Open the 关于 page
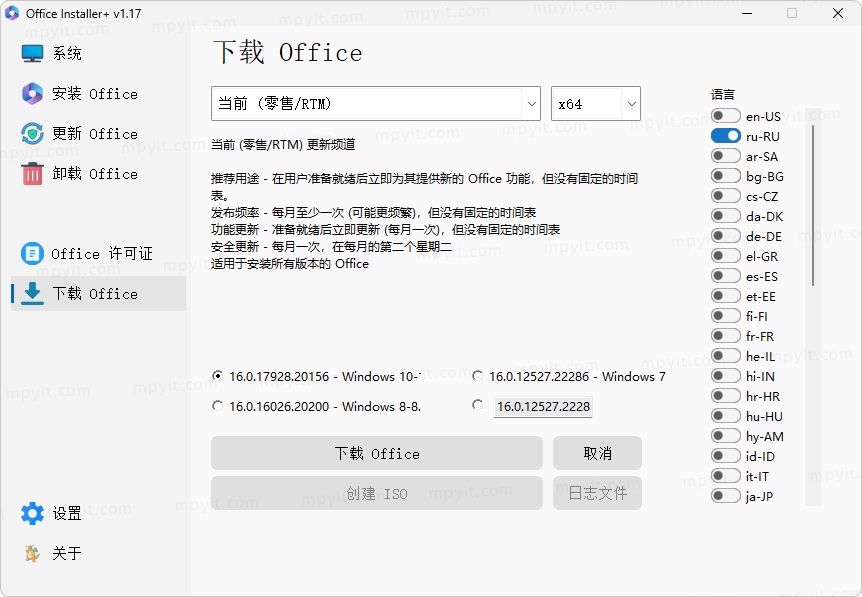Image resolution: width=862 pixels, height=597 pixels. pos(98,553)
